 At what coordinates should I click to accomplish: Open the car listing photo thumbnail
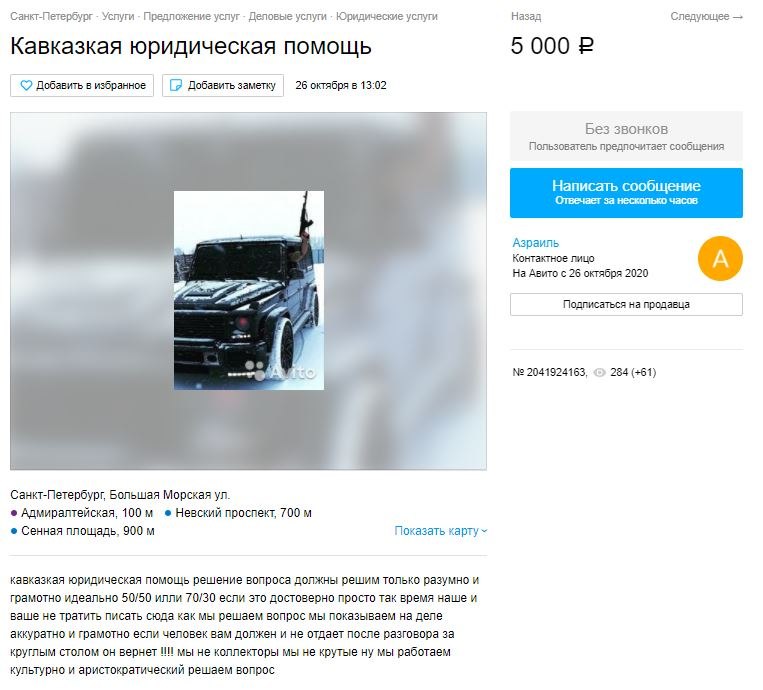click(249, 291)
